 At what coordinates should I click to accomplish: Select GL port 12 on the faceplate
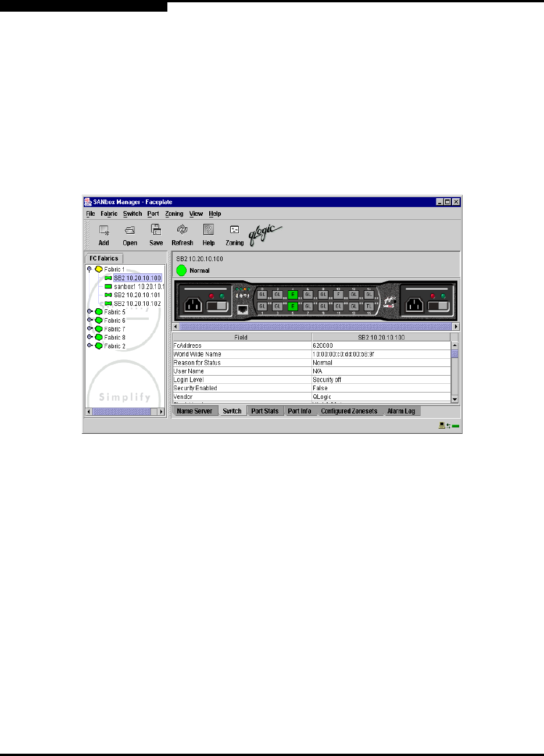tap(354, 294)
